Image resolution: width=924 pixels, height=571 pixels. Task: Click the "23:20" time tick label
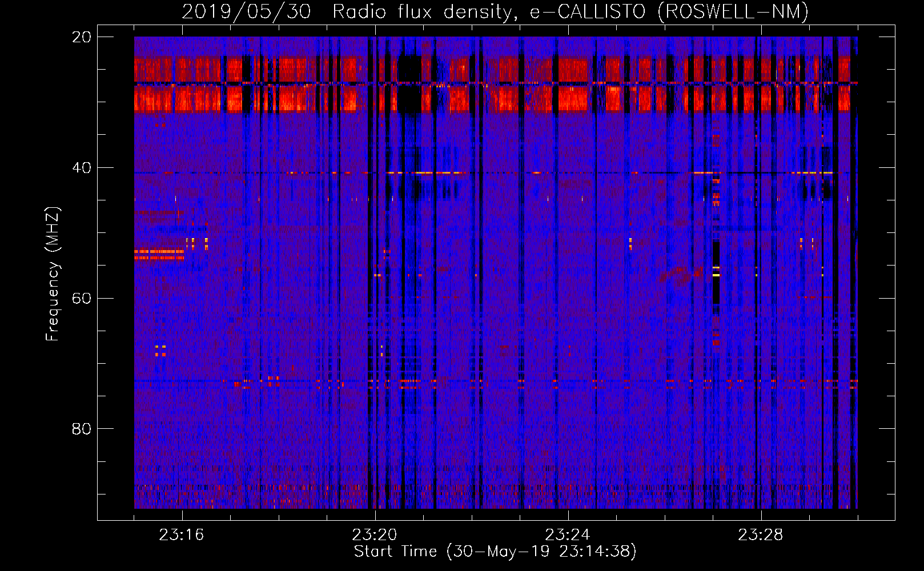(x=375, y=535)
